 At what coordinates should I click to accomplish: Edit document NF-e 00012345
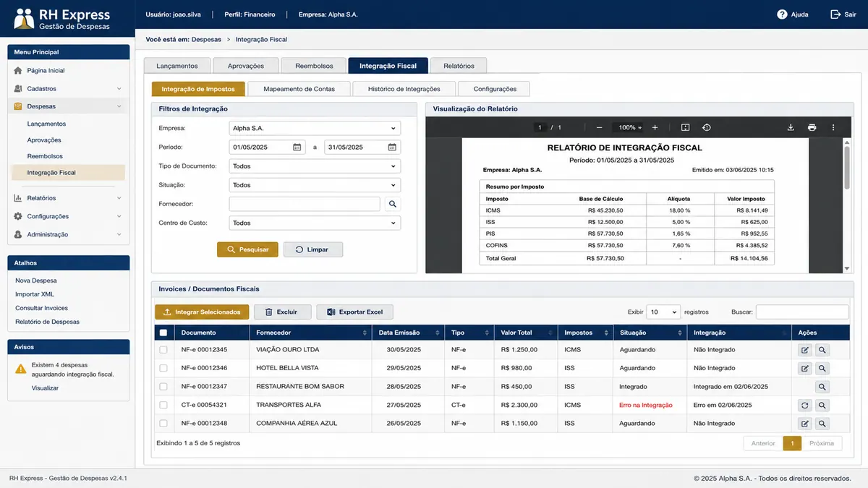(x=805, y=350)
